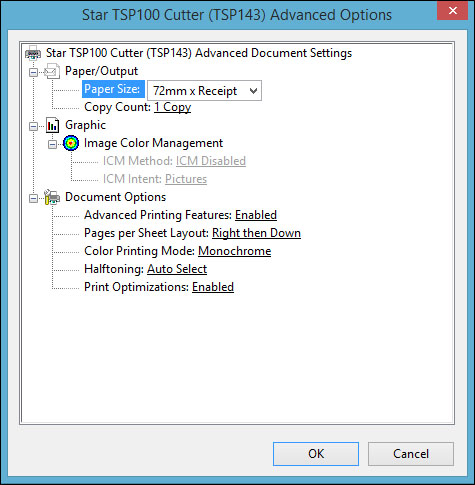Select the Image Color Management label

coord(153,143)
